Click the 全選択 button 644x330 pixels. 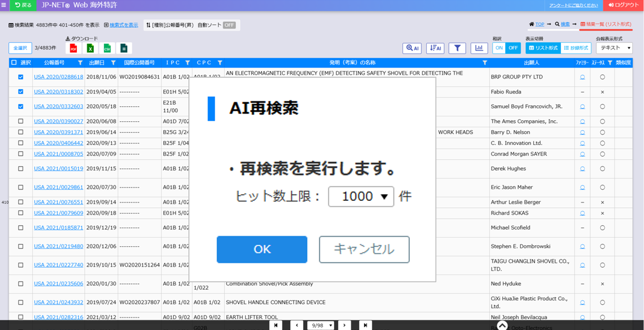(20, 48)
